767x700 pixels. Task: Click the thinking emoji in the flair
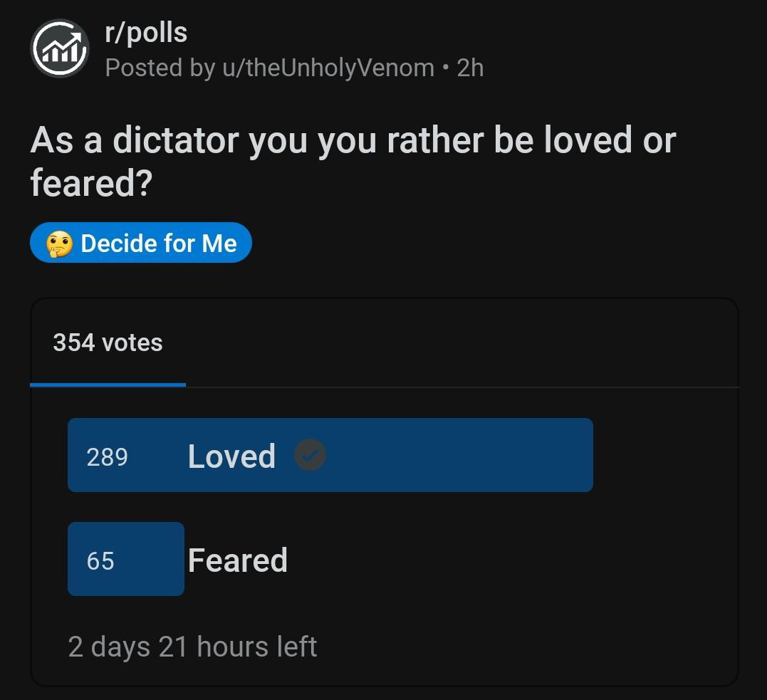click(59, 244)
